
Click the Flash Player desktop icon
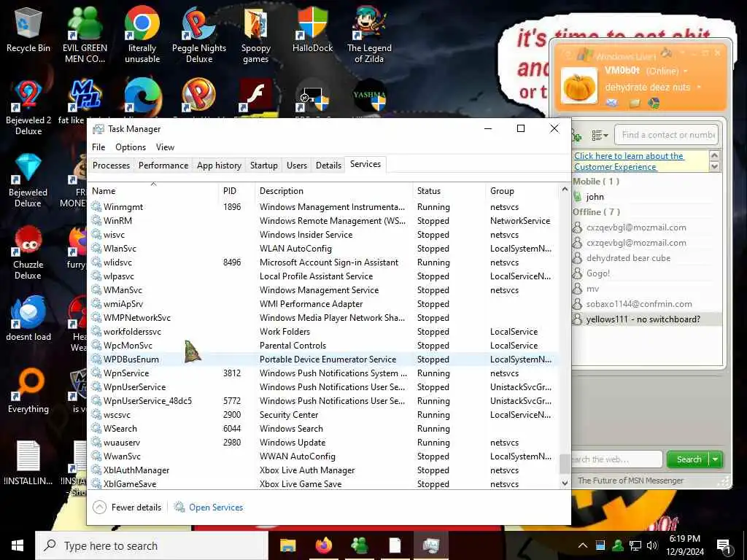(255, 96)
